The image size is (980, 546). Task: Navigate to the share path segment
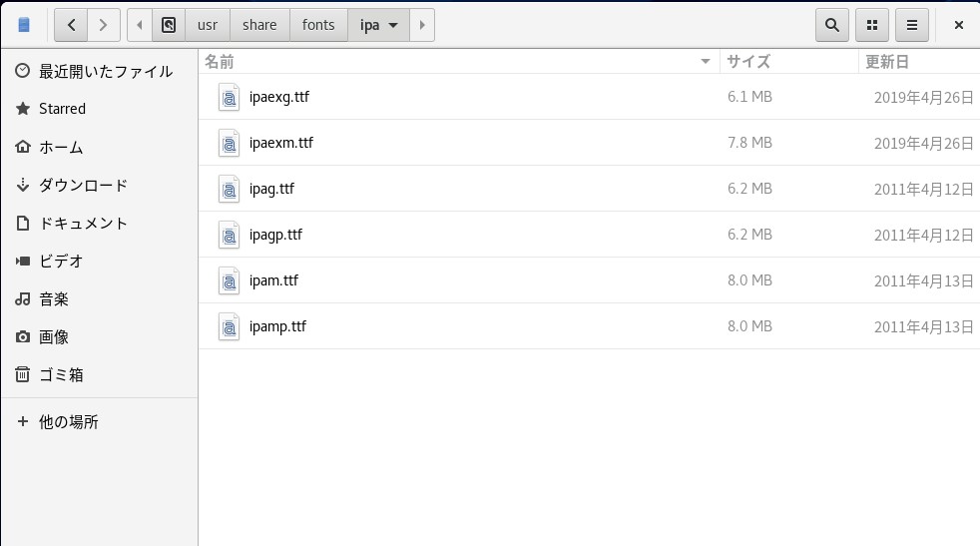tap(259, 25)
